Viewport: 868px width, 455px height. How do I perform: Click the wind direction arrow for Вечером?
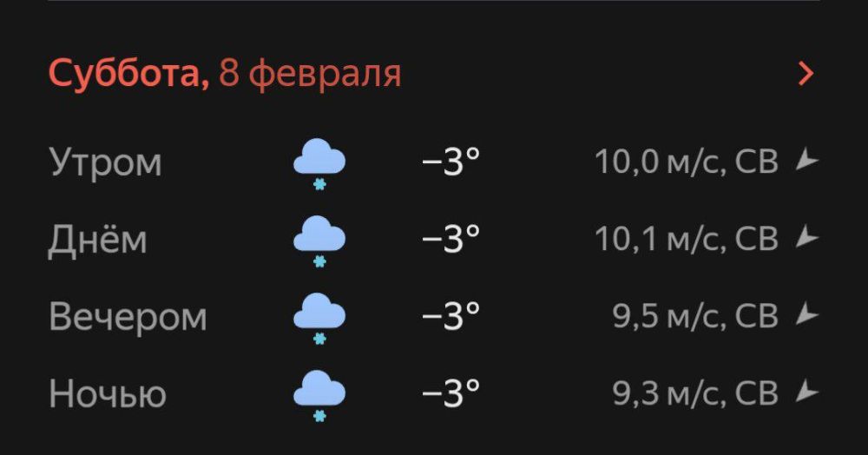(807, 315)
